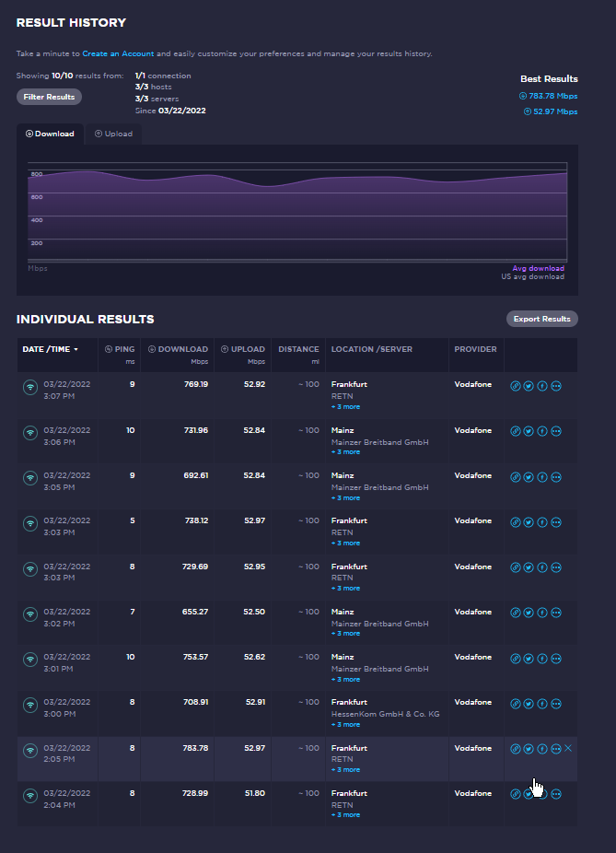Follow the Create an Account link
Viewport: 616px width, 853px height.
click(x=118, y=55)
